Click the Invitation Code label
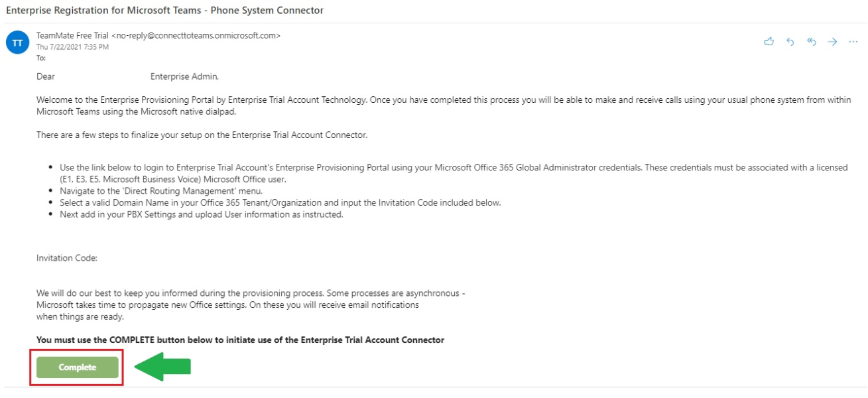This screenshot has width=868, height=398. (x=67, y=258)
